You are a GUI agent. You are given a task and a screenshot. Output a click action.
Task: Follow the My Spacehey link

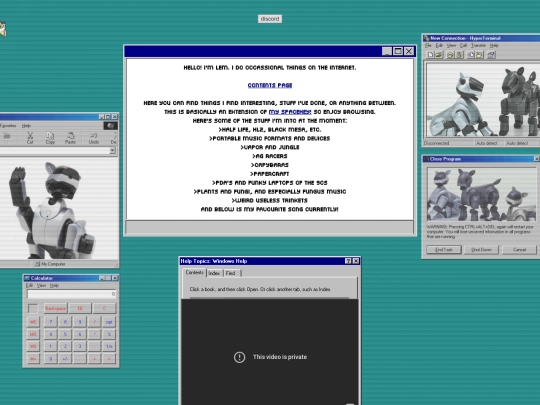pos(290,112)
